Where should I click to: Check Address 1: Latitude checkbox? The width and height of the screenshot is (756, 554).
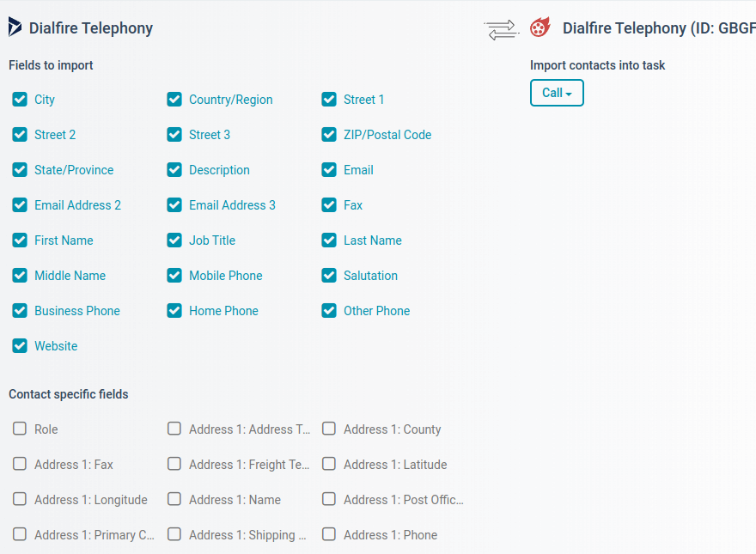click(x=329, y=464)
